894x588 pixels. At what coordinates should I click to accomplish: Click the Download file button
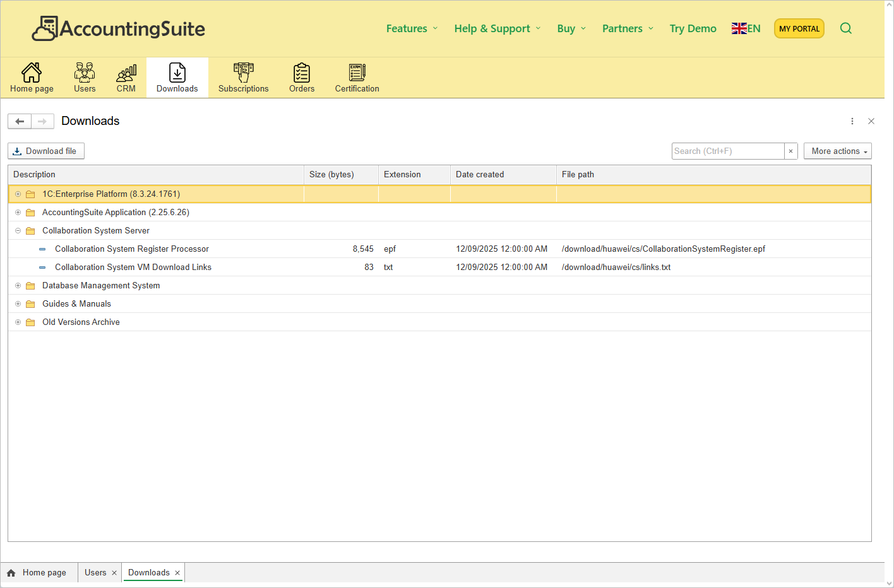(46, 151)
